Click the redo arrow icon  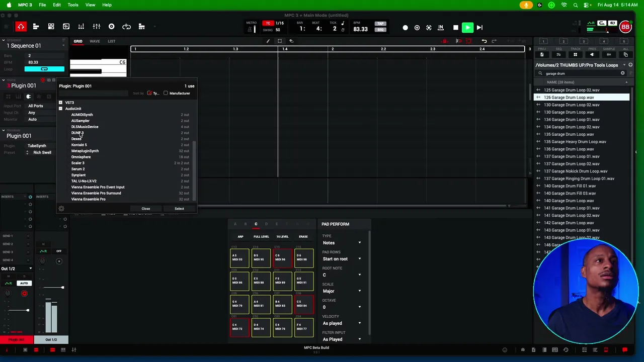point(494,41)
